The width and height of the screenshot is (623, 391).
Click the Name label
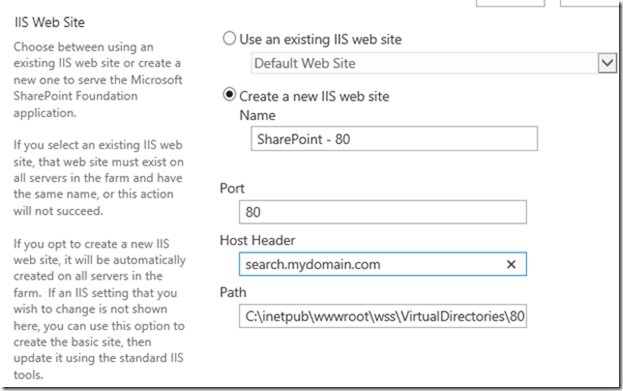(x=257, y=115)
